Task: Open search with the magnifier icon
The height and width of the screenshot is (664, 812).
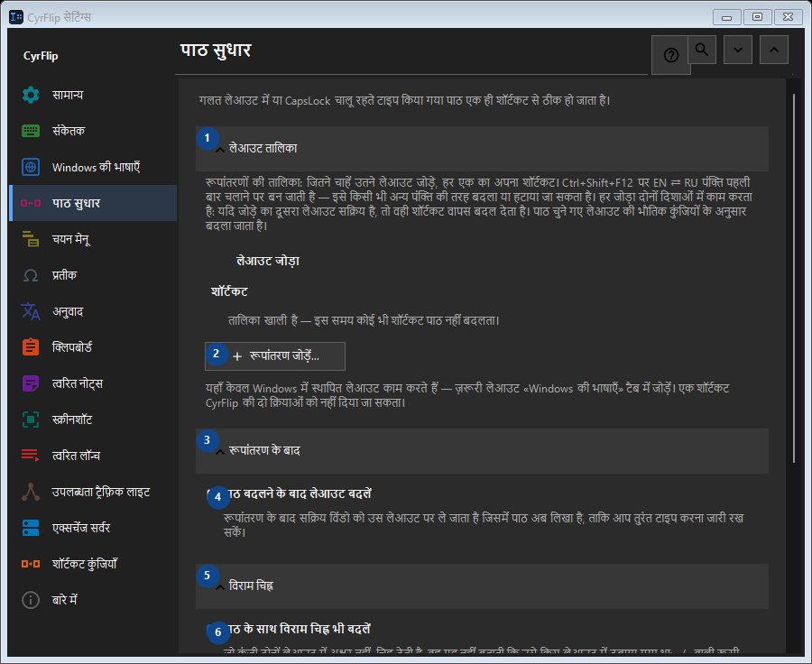Action: (702, 50)
